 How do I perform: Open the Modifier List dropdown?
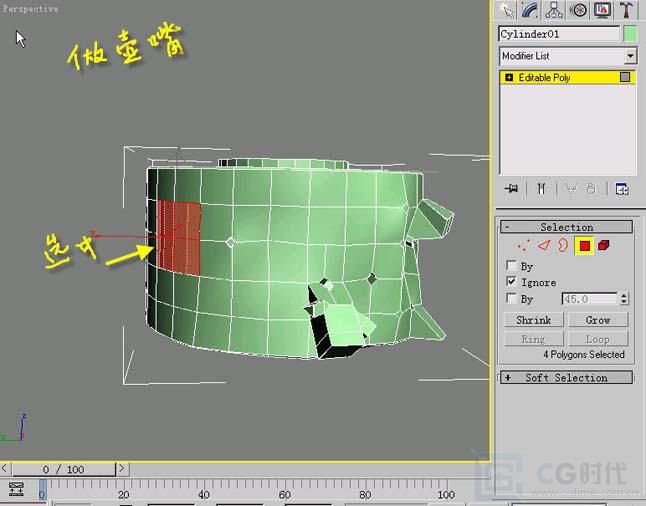tap(567, 56)
